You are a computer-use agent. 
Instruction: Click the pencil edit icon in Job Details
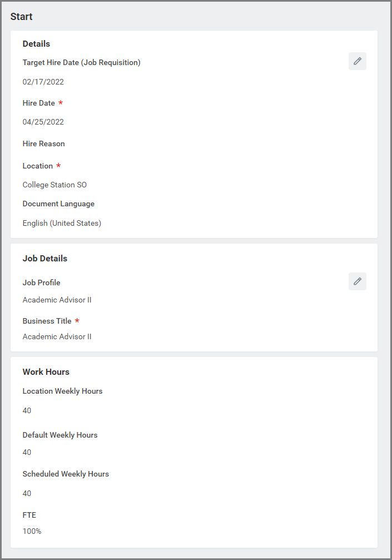(x=357, y=281)
